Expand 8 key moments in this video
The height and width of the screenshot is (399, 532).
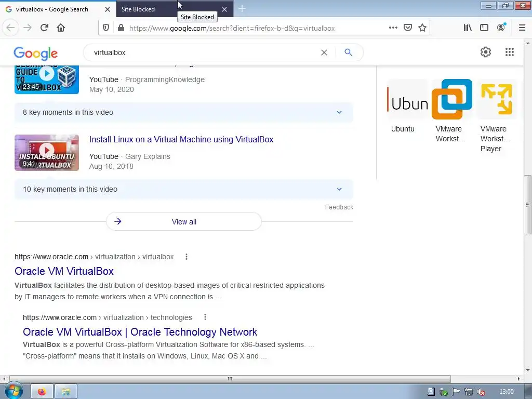pos(183,112)
